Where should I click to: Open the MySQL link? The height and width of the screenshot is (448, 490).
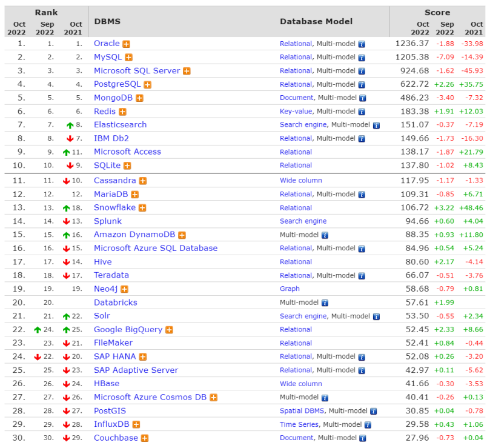108,57
